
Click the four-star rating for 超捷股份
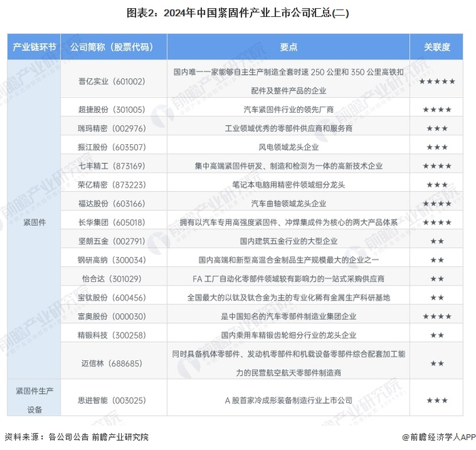[437, 109]
